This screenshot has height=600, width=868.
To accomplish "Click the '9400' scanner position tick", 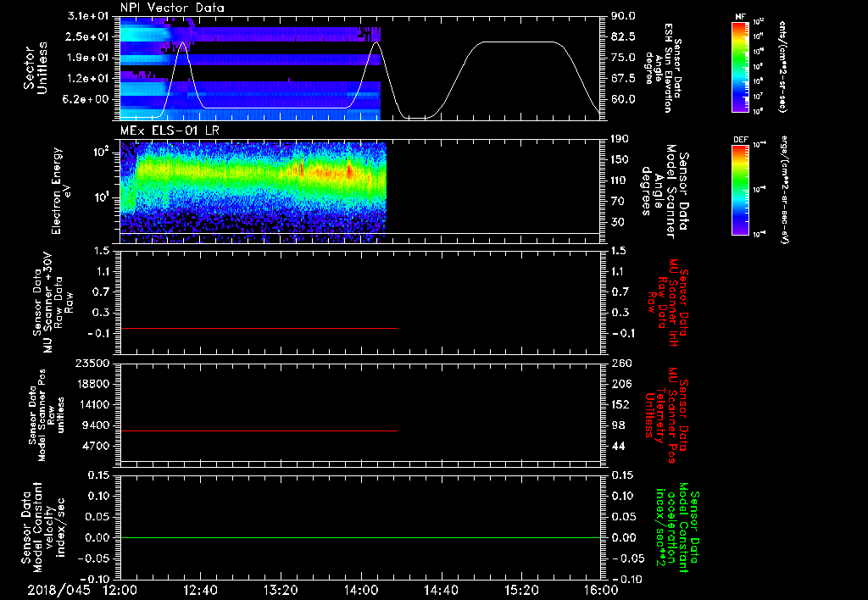I will point(97,425).
